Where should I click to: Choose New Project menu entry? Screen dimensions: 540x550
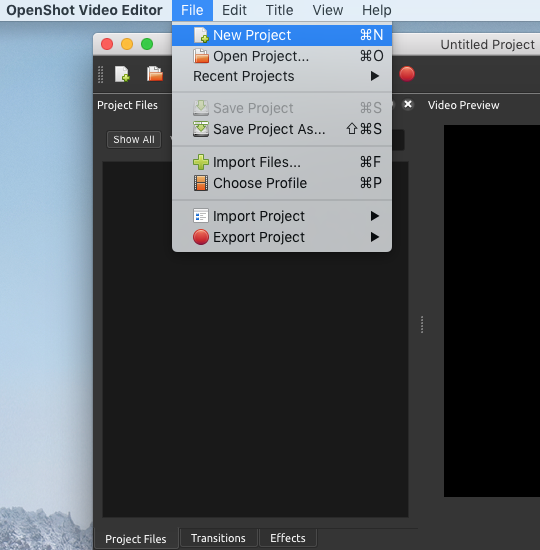point(282,35)
